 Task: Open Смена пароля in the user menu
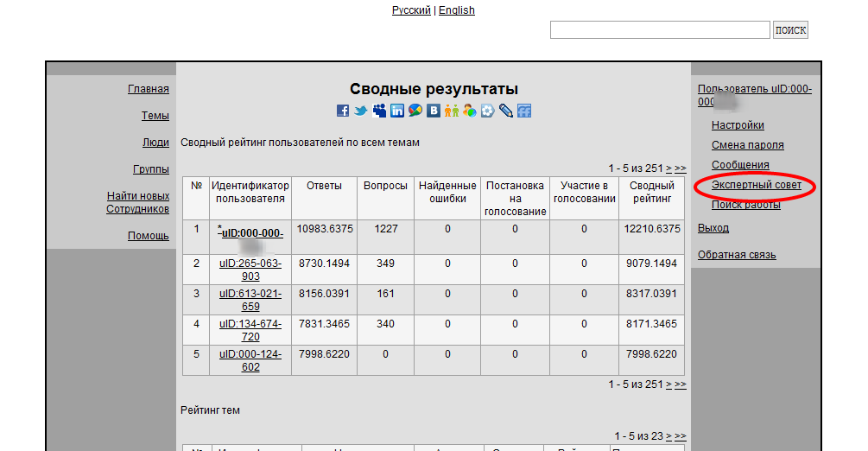point(747,145)
